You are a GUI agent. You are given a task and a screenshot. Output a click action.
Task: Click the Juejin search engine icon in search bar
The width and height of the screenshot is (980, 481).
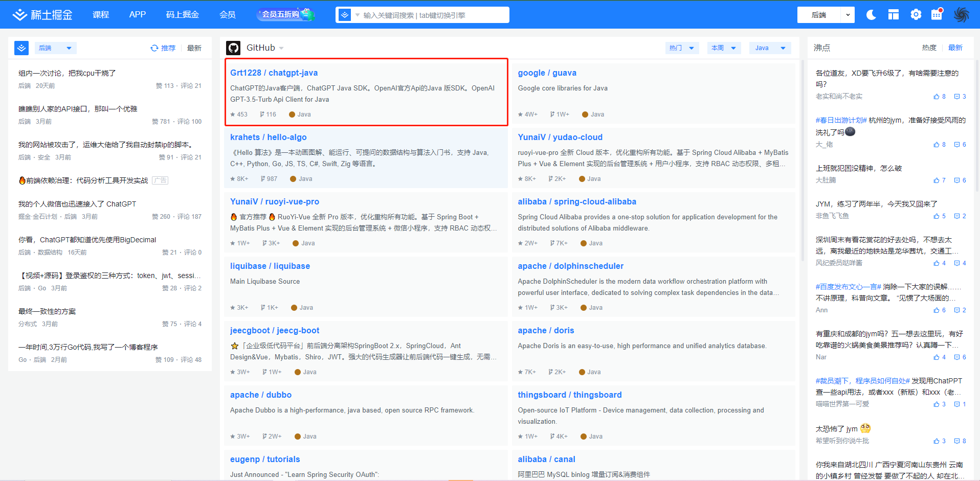[345, 15]
